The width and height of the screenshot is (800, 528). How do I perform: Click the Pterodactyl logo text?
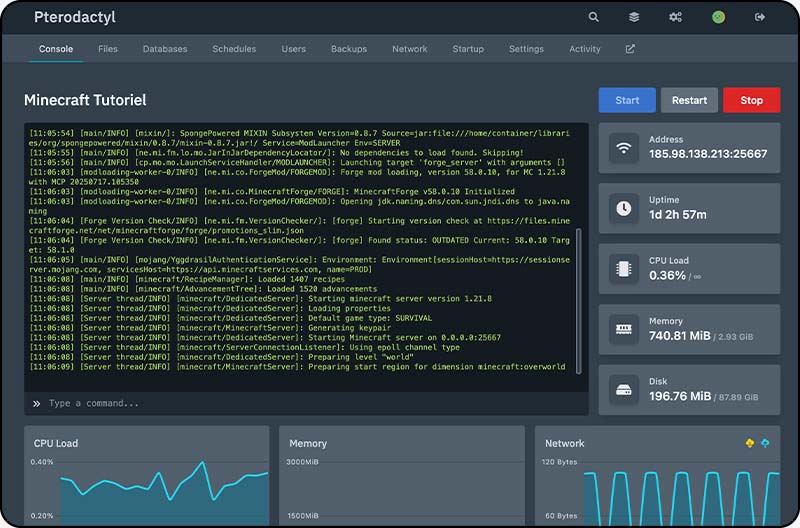[x=74, y=17]
